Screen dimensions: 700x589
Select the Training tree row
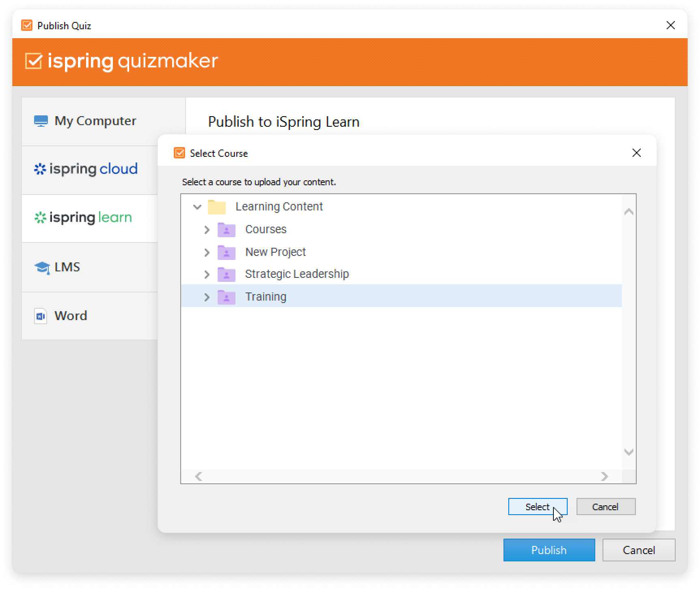click(401, 296)
